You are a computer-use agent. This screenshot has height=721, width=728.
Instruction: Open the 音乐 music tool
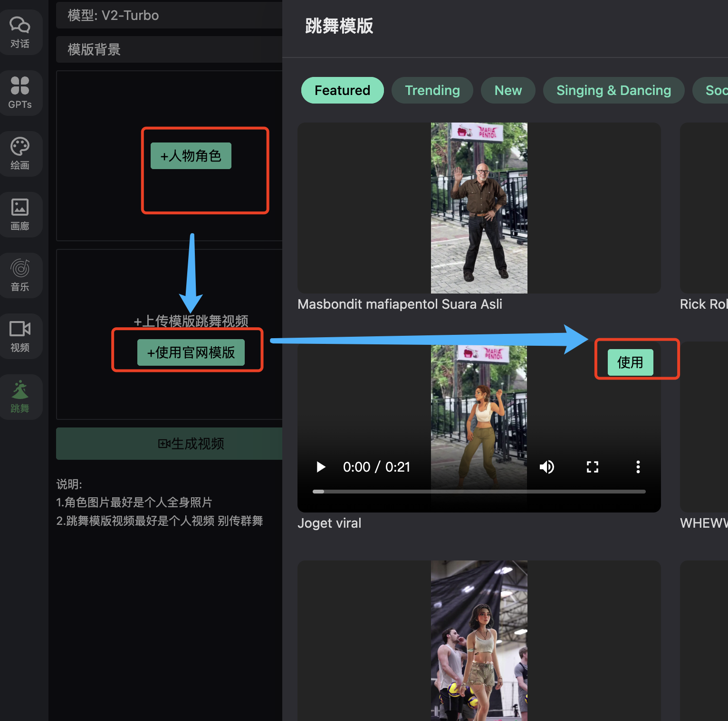20,275
